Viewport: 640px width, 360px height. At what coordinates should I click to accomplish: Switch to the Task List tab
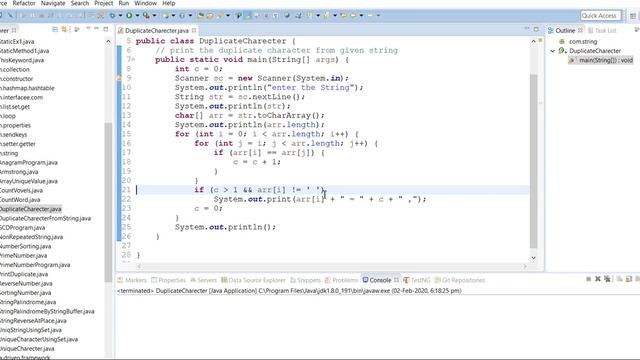pyautogui.click(x=602, y=31)
